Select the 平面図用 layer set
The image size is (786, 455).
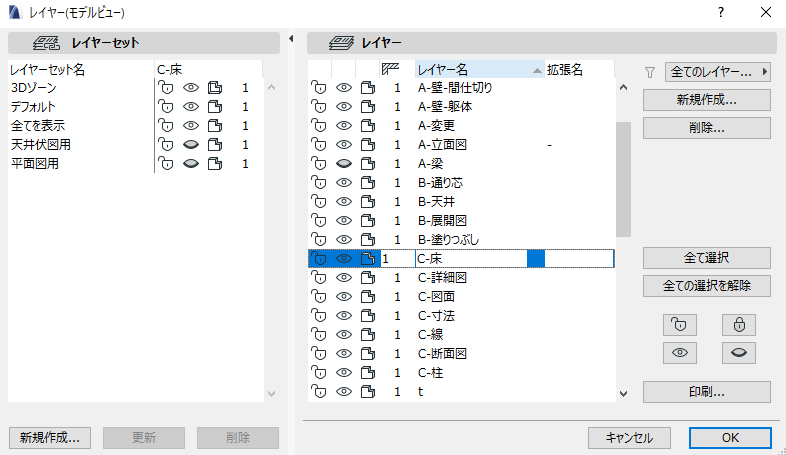[x=35, y=164]
